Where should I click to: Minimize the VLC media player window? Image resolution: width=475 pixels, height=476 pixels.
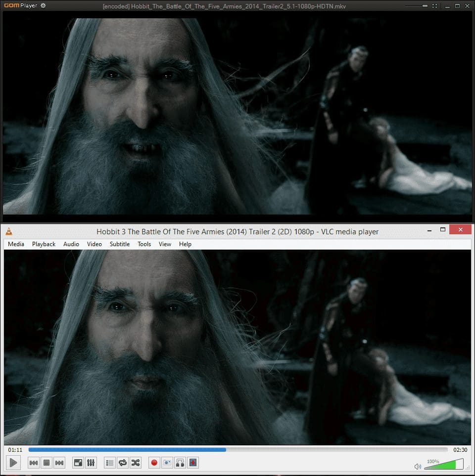429,230
